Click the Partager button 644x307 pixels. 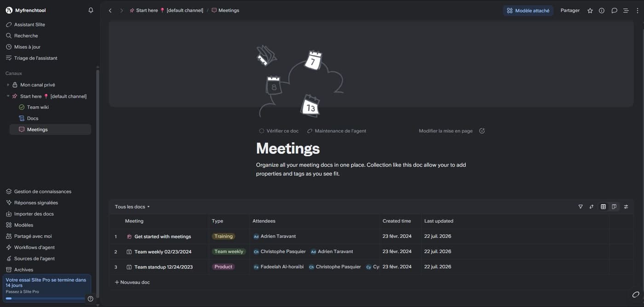coord(570,11)
